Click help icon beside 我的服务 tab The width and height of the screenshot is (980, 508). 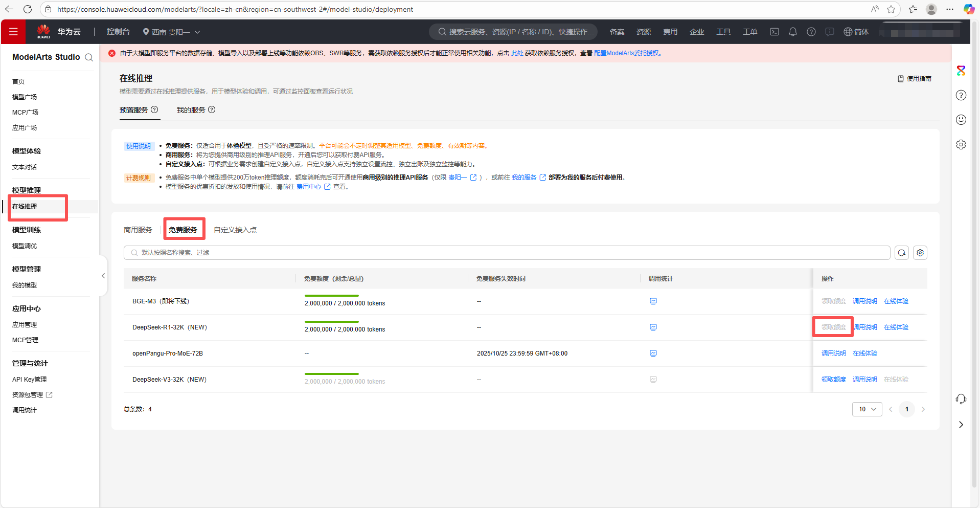pos(212,109)
